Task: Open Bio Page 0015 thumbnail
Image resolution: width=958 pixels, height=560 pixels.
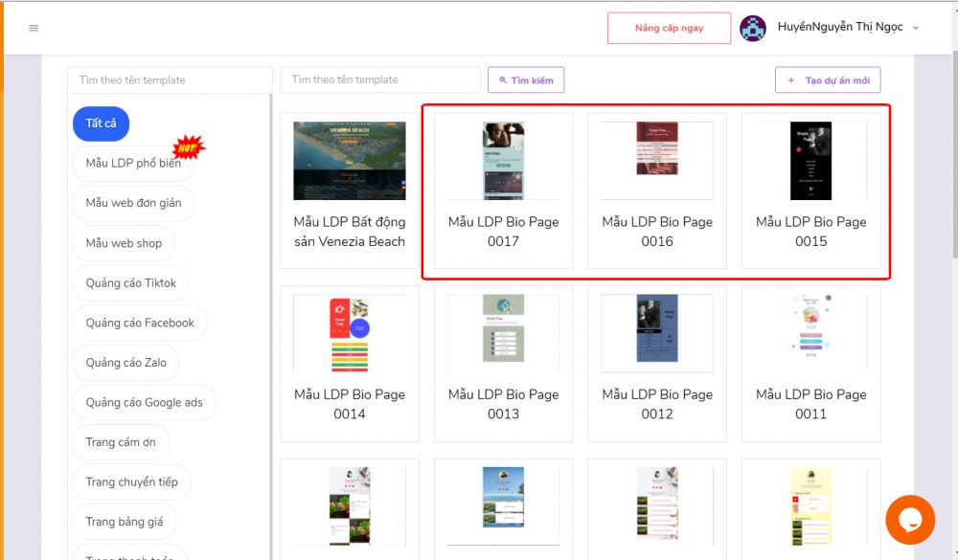Action: pos(810,161)
